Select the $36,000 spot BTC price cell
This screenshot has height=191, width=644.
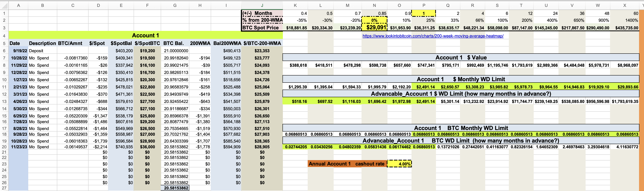click(147, 147)
